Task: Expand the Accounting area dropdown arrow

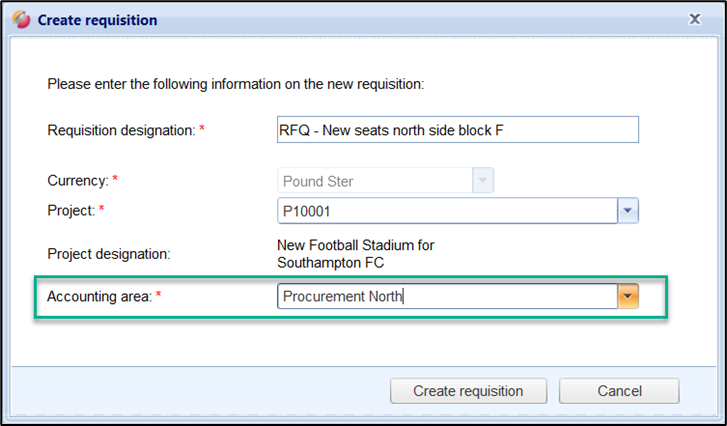Action: click(x=628, y=296)
